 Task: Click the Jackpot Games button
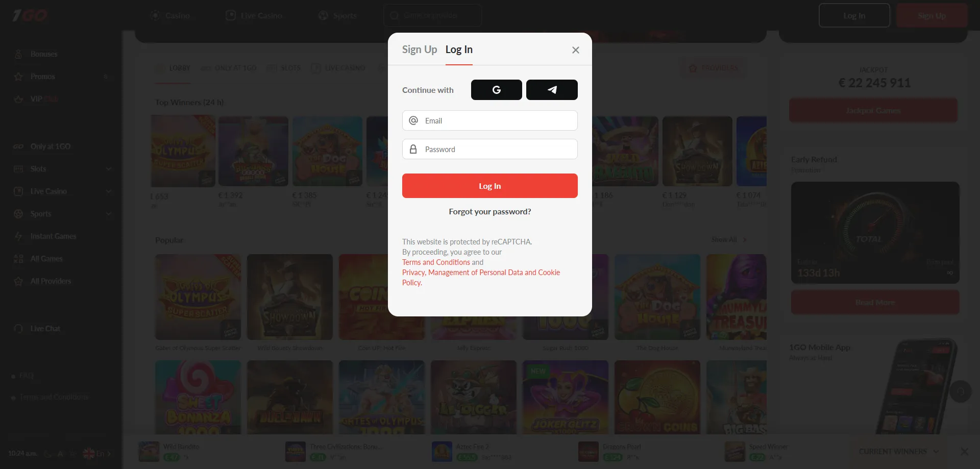point(873,110)
